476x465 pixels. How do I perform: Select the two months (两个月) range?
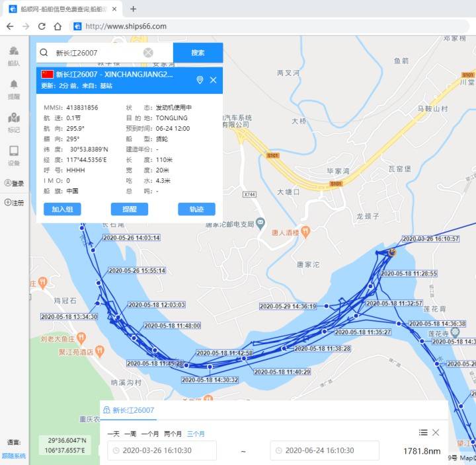click(x=173, y=434)
